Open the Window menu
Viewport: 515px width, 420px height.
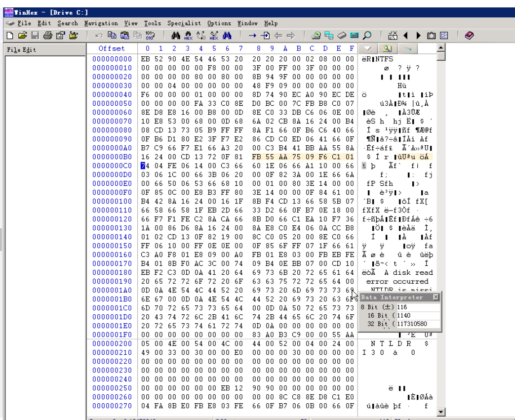tap(247, 23)
